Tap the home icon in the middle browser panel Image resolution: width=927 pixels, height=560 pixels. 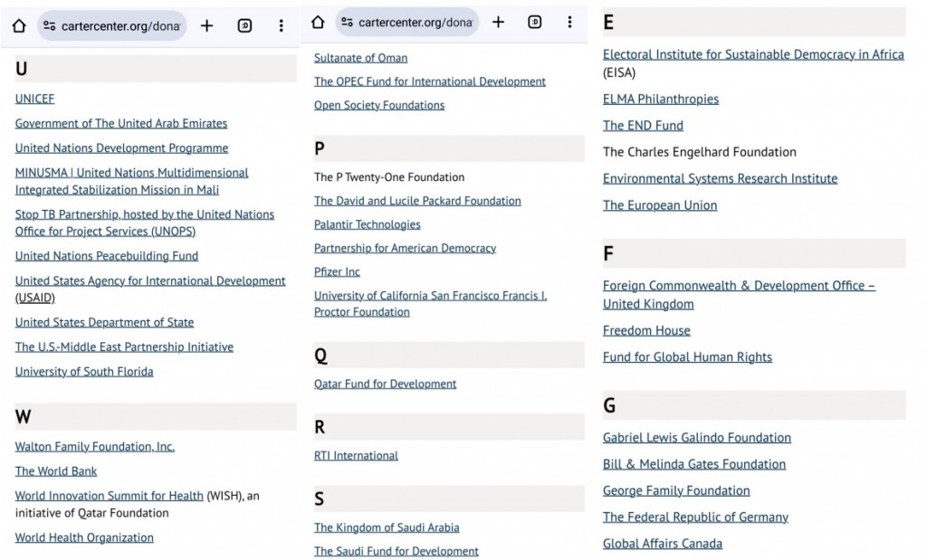pyautogui.click(x=318, y=23)
